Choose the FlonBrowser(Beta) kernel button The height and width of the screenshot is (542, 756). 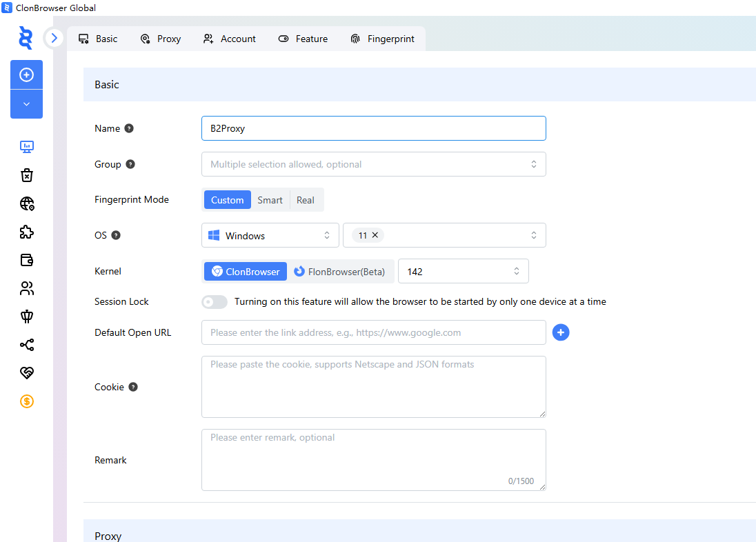tap(339, 272)
